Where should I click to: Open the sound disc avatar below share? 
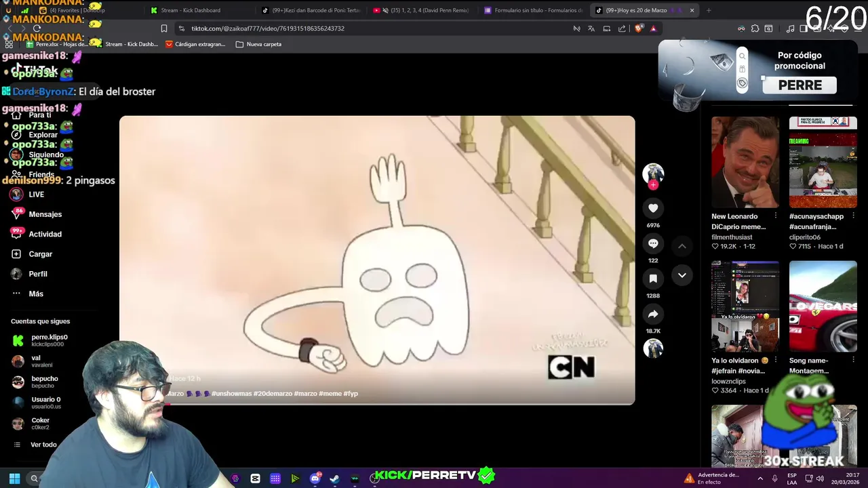point(653,348)
